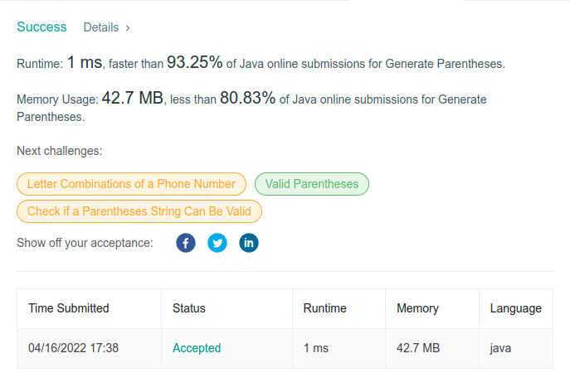Click the Memory column header
570x392 pixels.
(417, 308)
